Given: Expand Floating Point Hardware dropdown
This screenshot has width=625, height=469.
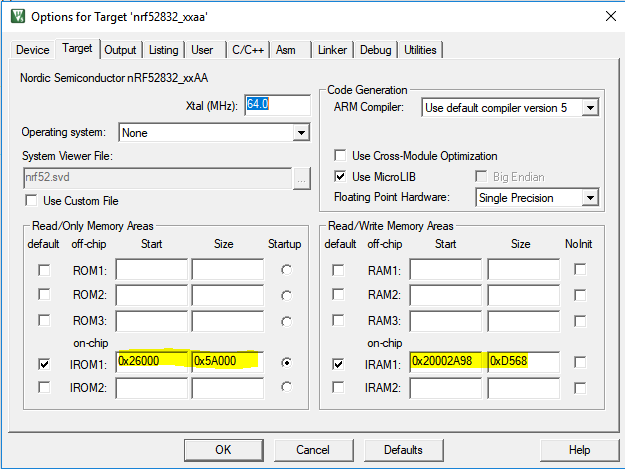Looking at the screenshot, I should pyautogui.click(x=590, y=198).
